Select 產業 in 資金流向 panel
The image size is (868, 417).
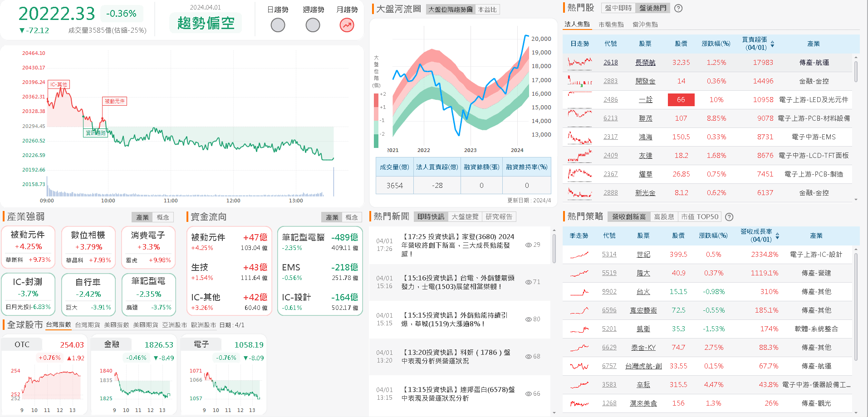click(332, 217)
